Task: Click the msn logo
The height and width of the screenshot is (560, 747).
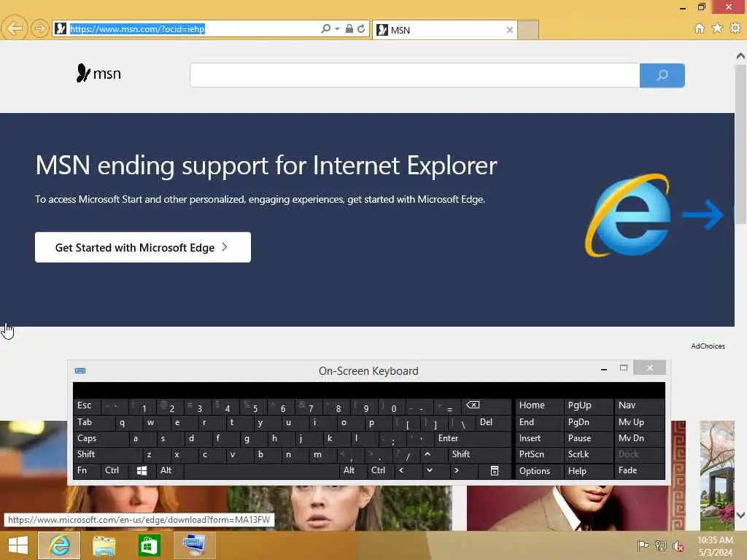Action: point(98,74)
